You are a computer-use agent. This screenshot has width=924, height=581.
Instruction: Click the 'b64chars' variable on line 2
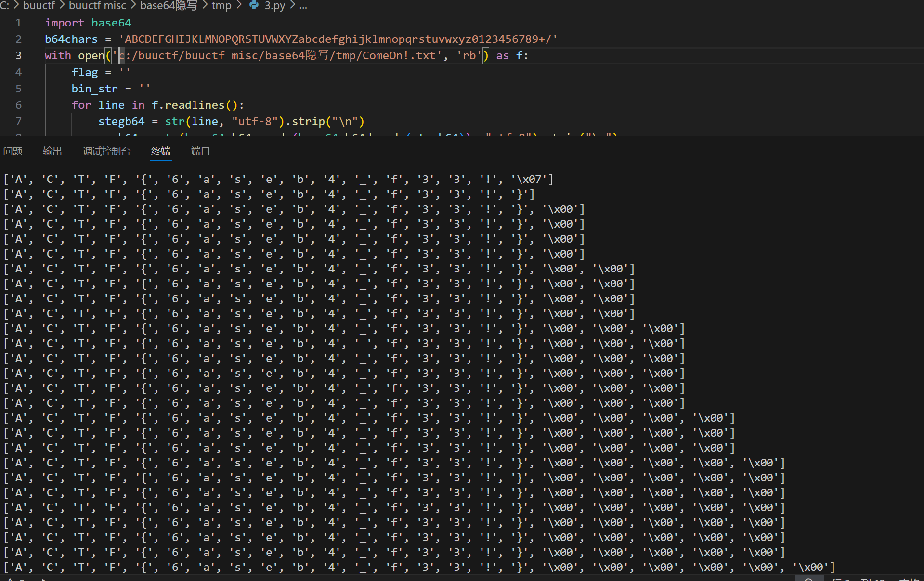coord(71,39)
